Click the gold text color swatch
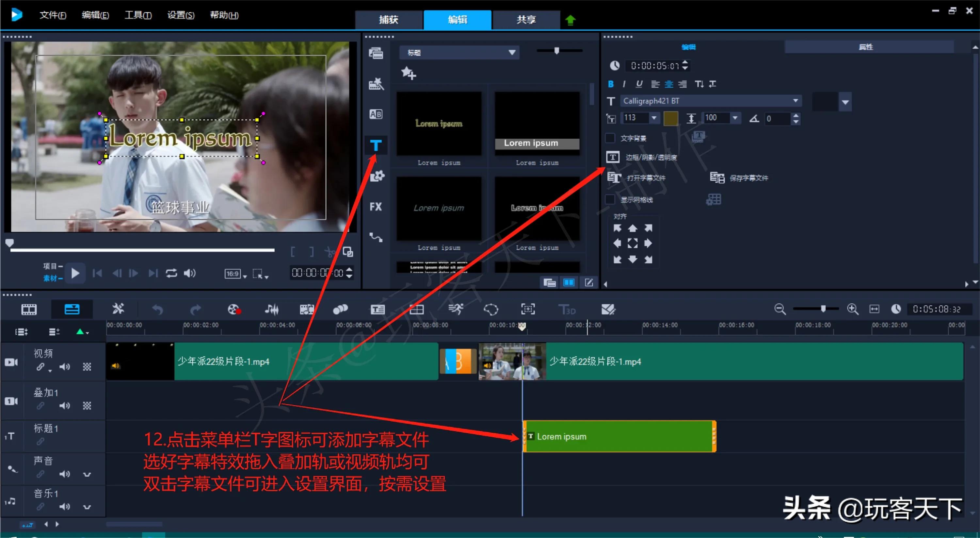The image size is (980, 538). pos(671,118)
